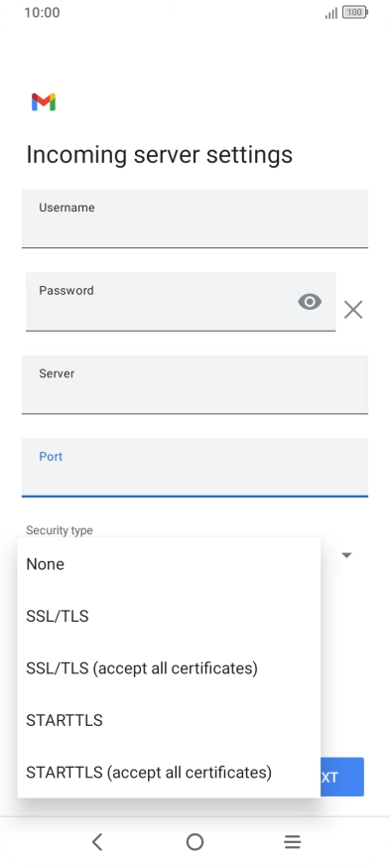Open recent apps via the three-line icon
This screenshot has width=390, height=868.
pyautogui.click(x=292, y=842)
